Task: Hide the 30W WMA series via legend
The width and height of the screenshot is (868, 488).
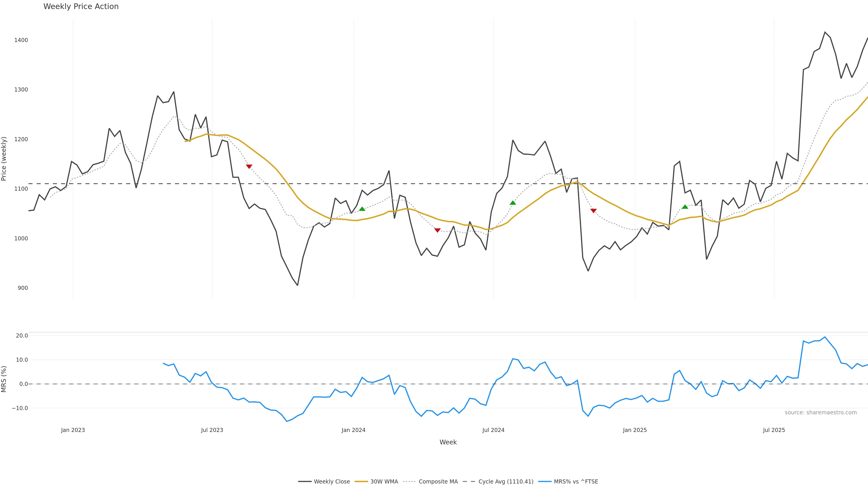Action: [x=384, y=482]
